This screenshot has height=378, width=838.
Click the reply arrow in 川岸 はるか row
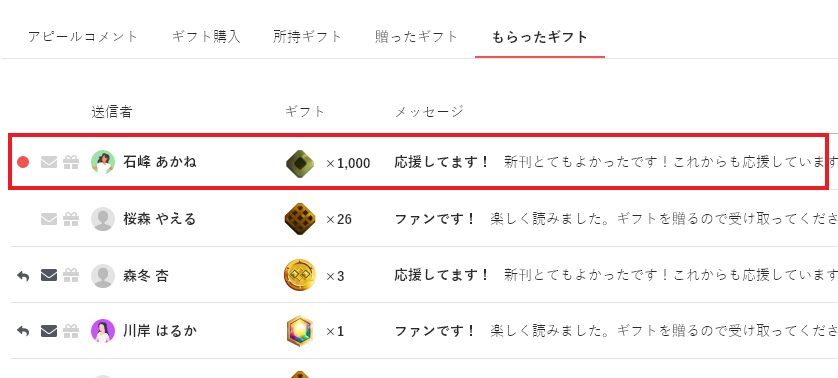pos(22,331)
